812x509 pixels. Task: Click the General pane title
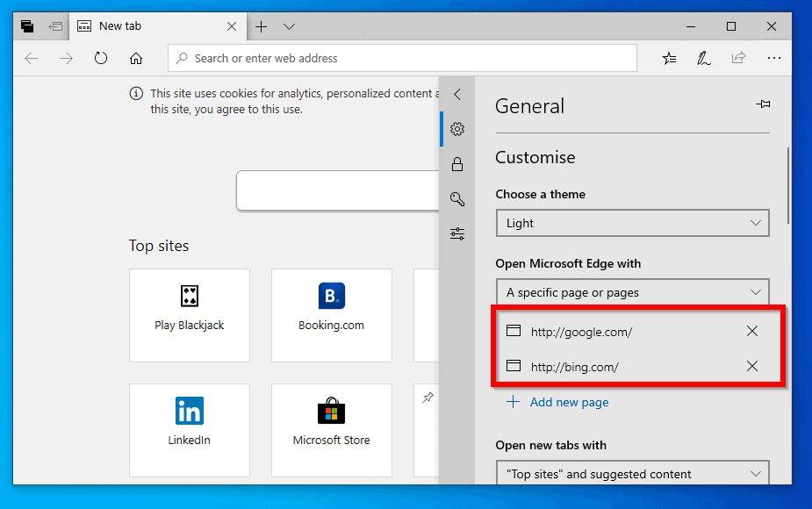pyautogui.click(x=529, y=106)
